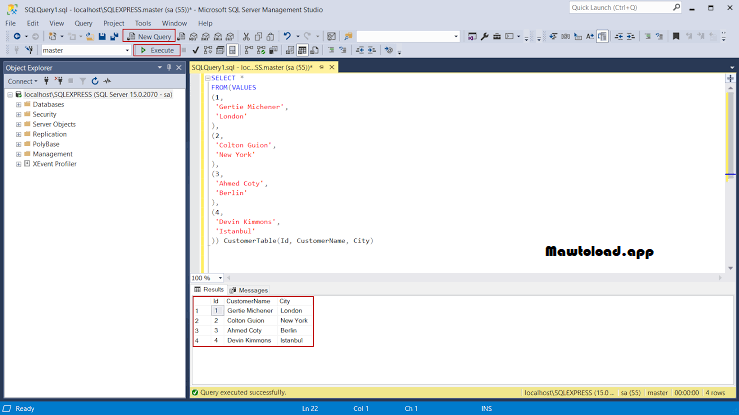Click the Undo arrow icon

coord(287,36)
